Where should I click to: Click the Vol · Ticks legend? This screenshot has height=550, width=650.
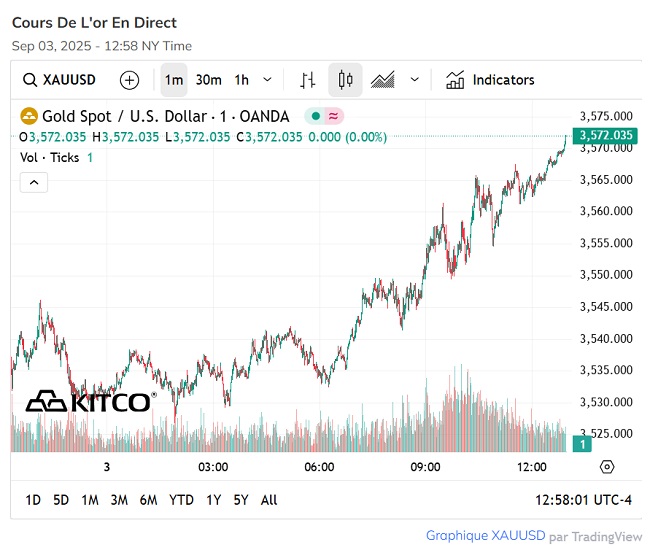click(49, 157)
